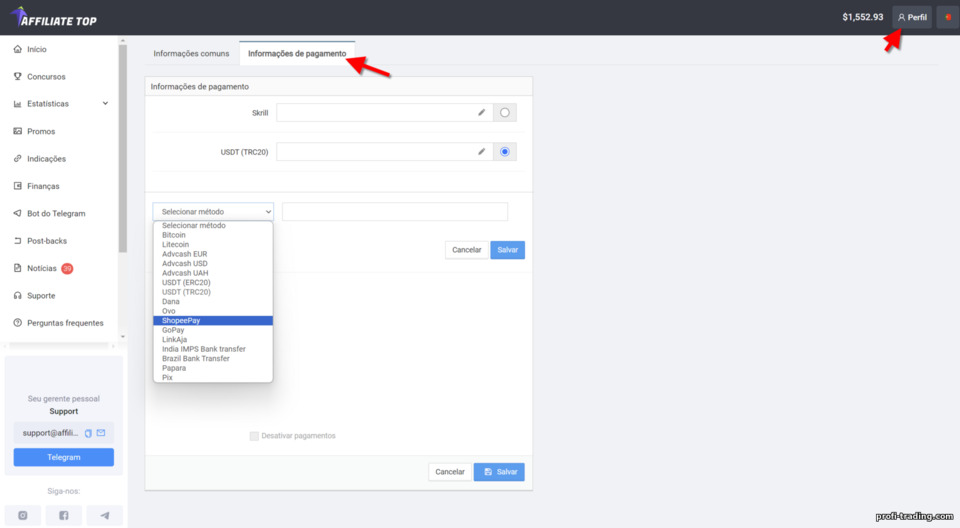Click the Perguntas frequentes question icon
The height and width of the screenshot is (528, 960).
17,323
